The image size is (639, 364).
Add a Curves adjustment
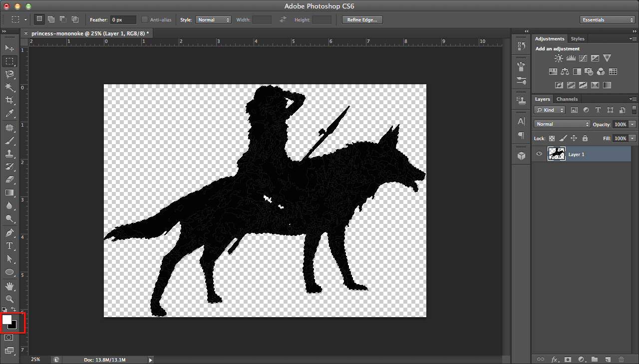(583, 58)
